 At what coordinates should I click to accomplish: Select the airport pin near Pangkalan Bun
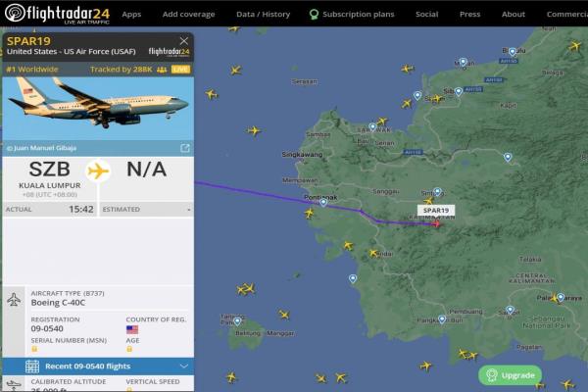443,318
